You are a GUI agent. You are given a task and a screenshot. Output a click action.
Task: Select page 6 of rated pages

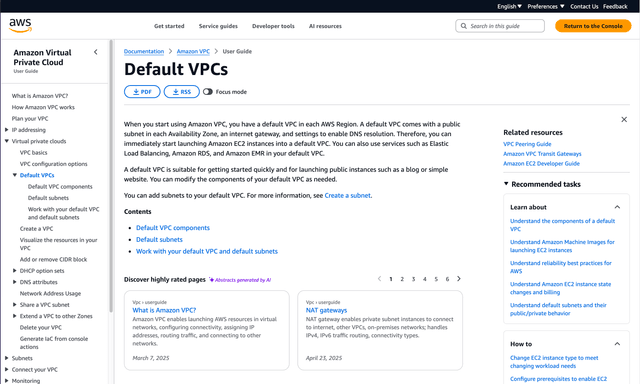447,279
